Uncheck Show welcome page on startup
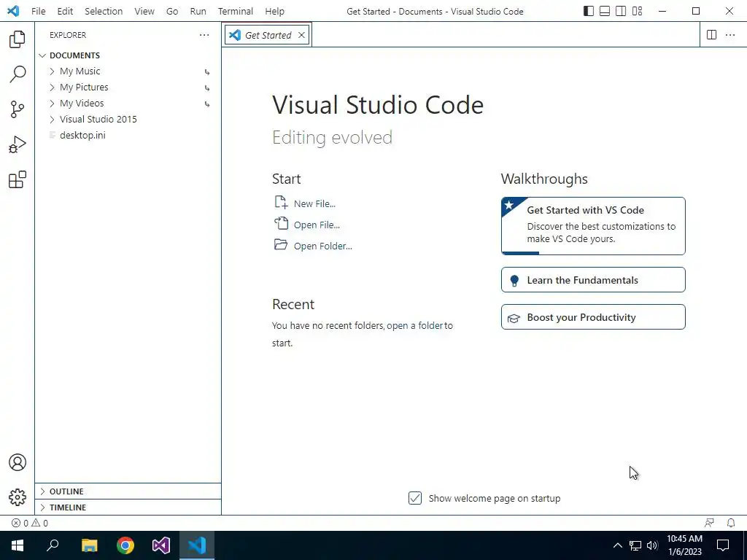747x560 pixels. [415, 498]
